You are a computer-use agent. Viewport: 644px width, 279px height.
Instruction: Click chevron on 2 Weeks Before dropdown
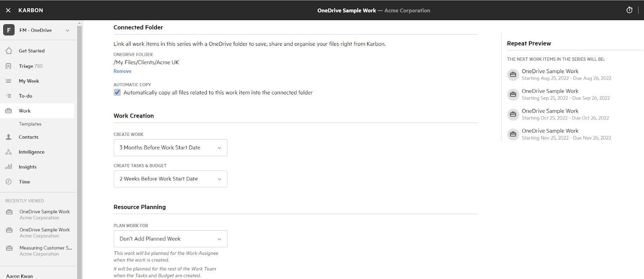click(x=219, y=179)
